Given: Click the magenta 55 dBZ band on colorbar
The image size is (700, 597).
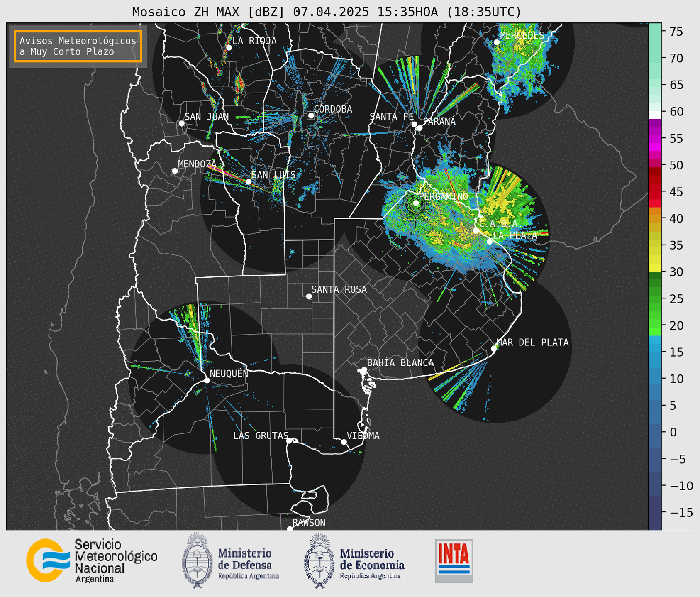Looking at the screenshot, I should pyautogui.click(x=655, y=139).
